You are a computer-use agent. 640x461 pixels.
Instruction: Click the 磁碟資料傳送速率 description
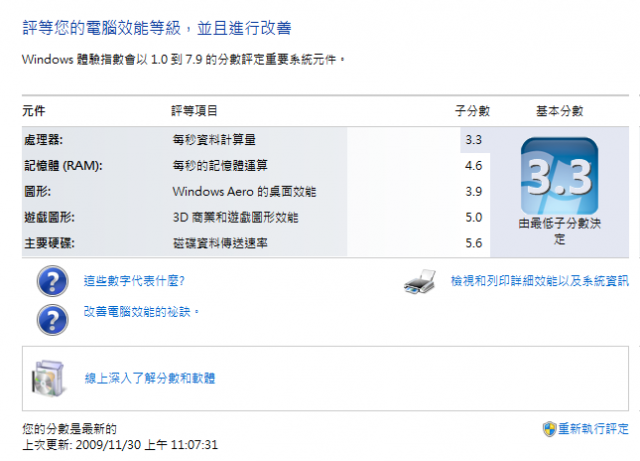(x=220, y=243)
